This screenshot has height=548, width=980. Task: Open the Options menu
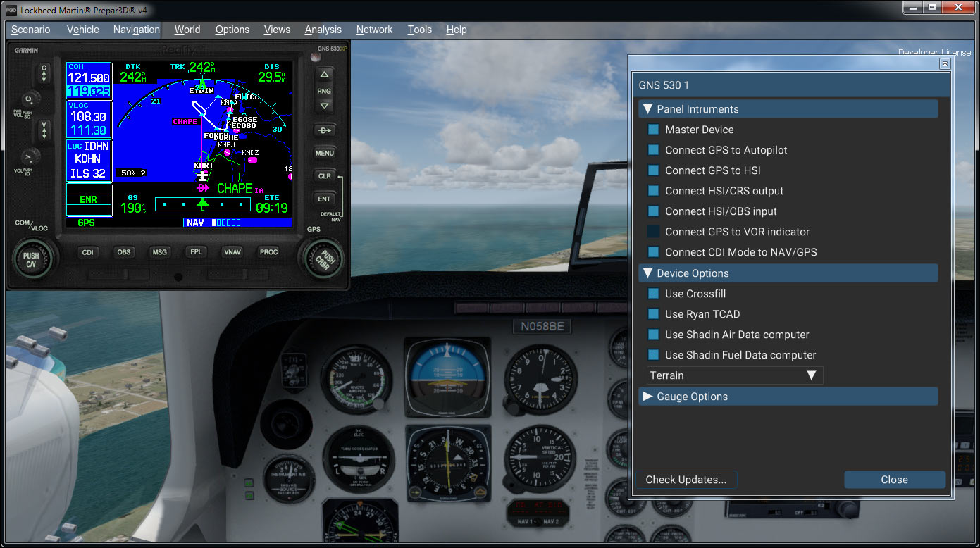232,30
